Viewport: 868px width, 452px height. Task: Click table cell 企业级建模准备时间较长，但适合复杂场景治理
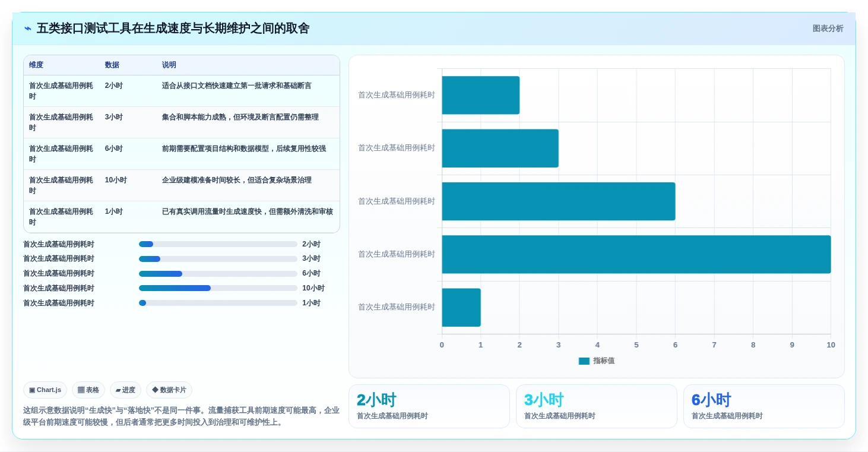[x=236, y=180]
